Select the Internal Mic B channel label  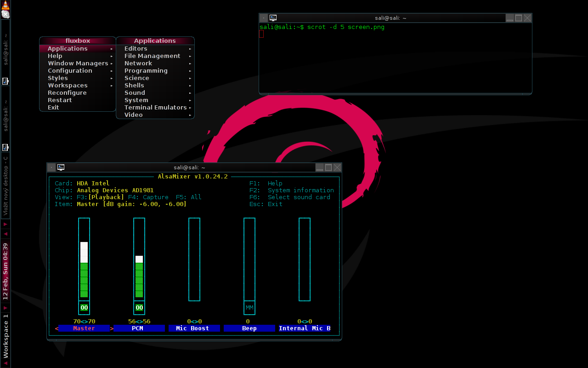[x=305, y=328]
